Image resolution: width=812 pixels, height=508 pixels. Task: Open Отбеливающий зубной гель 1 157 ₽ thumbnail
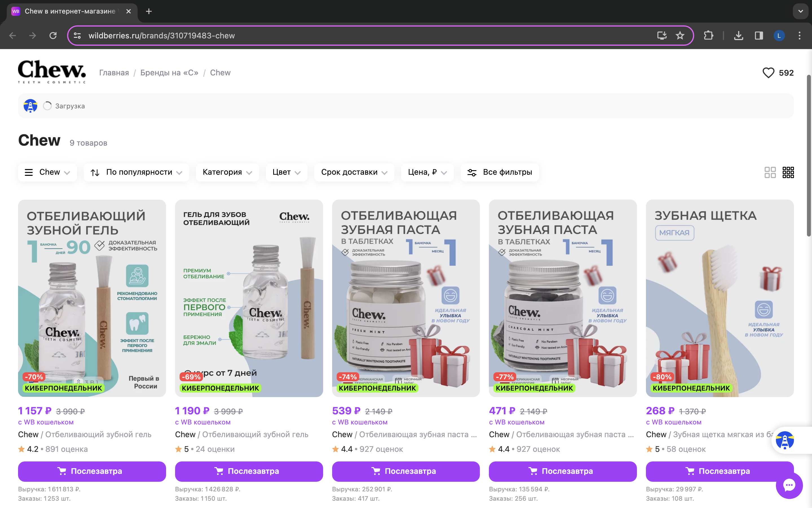coord(92,298)
